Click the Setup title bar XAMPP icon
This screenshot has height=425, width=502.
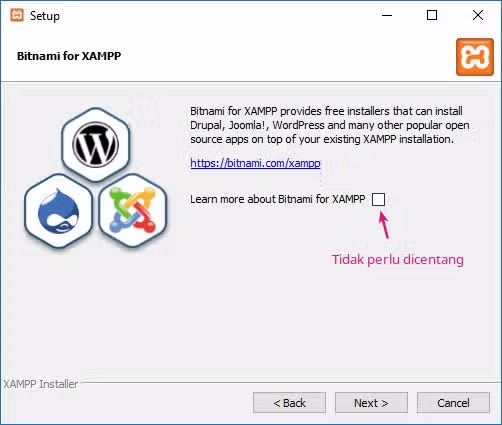coord(17,15)
